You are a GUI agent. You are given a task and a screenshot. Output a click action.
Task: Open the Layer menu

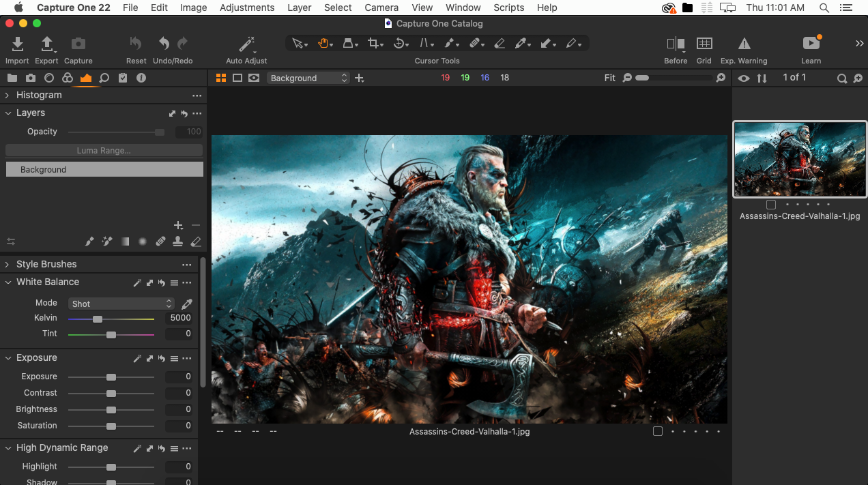pyautogui.click(x=299, y=8)
